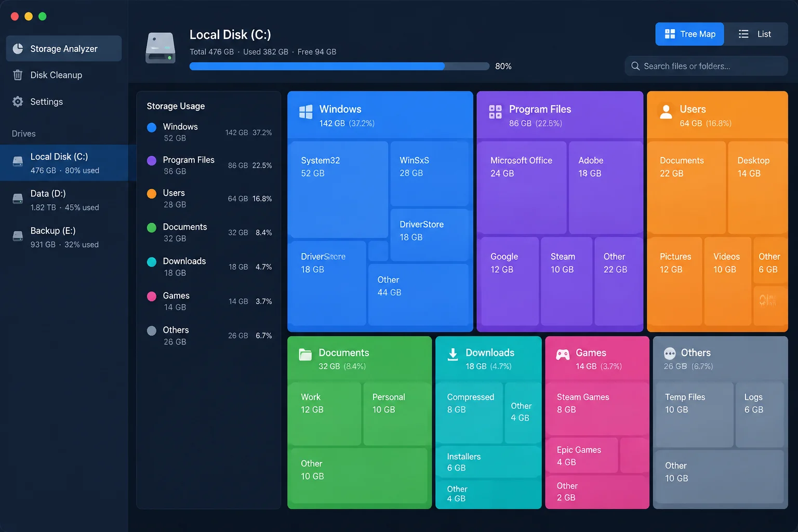Click the game controller icon on the Games tile

pos(563,354)
